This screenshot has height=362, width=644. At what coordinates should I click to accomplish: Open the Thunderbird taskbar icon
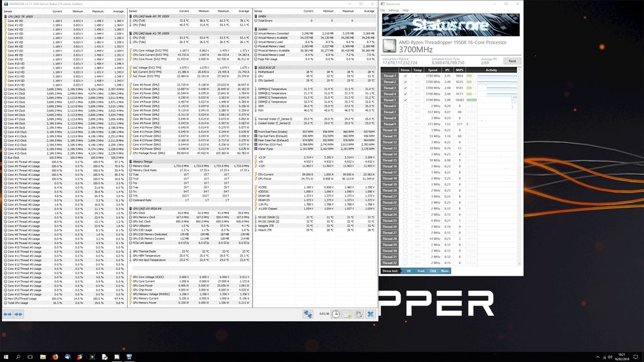[67, 357]
